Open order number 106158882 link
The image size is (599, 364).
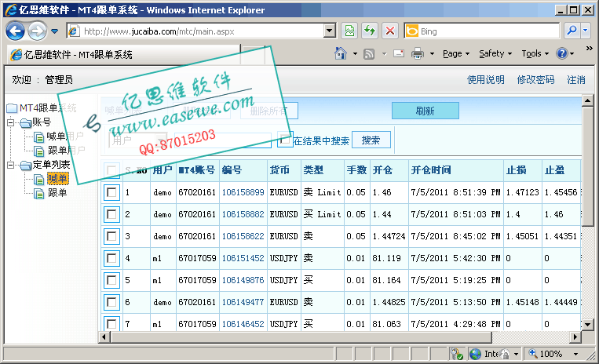pyautogui.click(x=243, y=214)
